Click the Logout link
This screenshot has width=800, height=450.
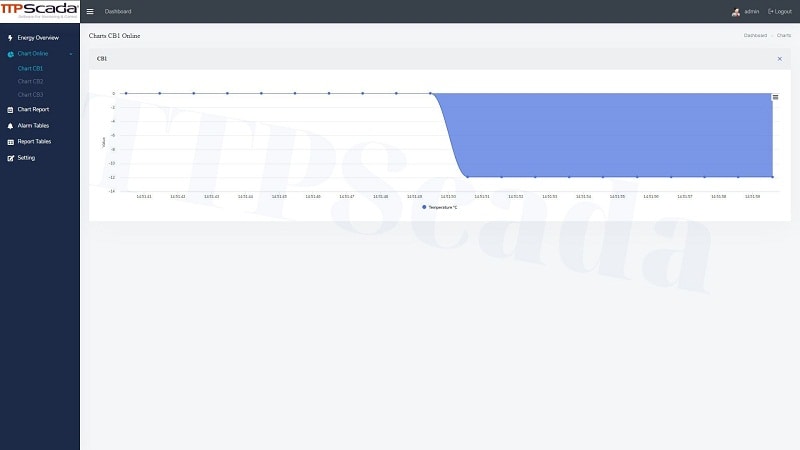coord(780,12)
